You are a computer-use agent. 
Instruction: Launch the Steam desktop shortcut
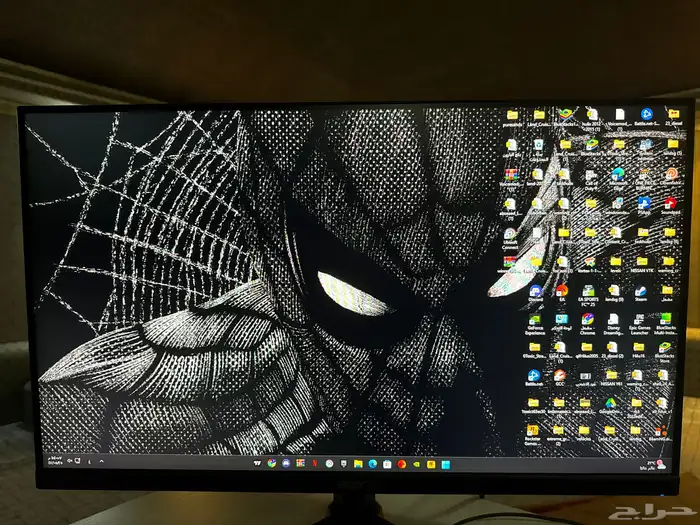(642, 289)
